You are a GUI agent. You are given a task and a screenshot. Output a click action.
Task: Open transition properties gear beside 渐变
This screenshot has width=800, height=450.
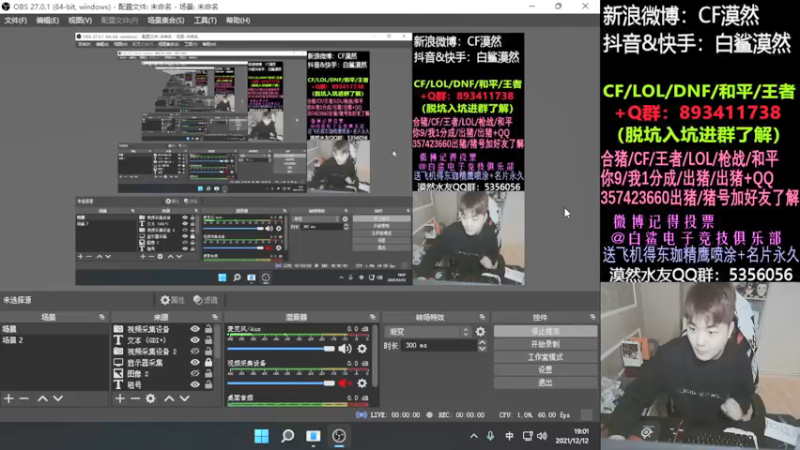tap(480, 332)
